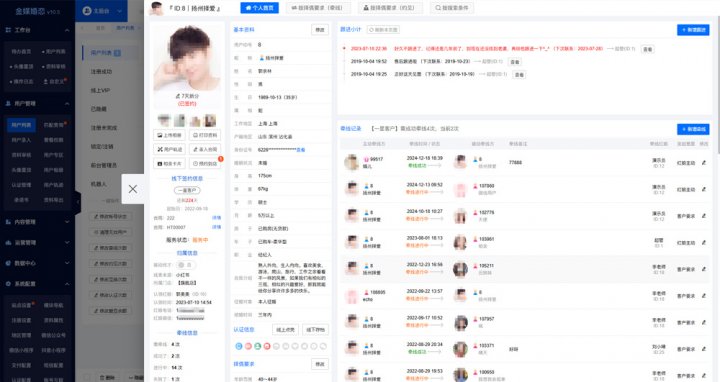This screenshot has height=382, width=720.
Task: Click the 上传相册 upload album button
Action: [169, 135]
